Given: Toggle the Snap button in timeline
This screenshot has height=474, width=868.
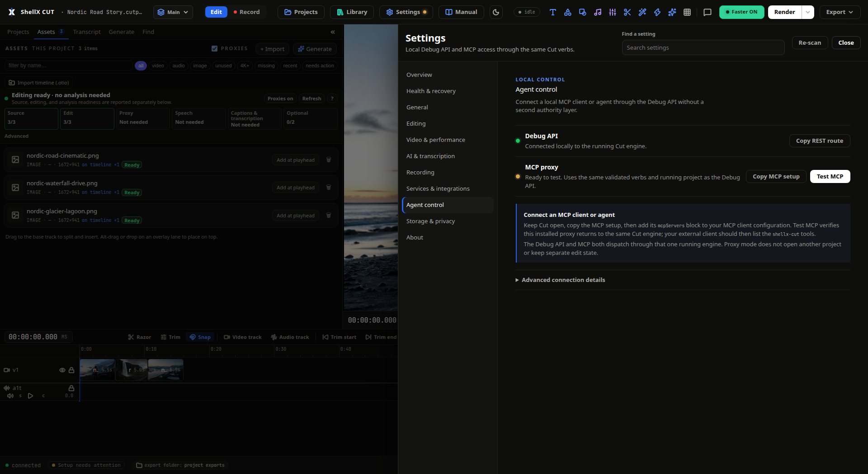Looking at the screenshot, I should pos(200,337).
